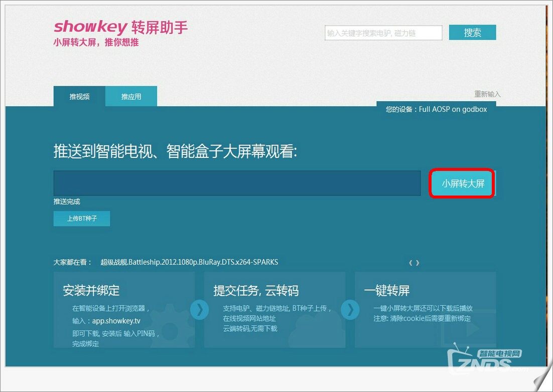Click the 一键小屏转大屏还可以下载后播放 line

click(x=423, y=308)
